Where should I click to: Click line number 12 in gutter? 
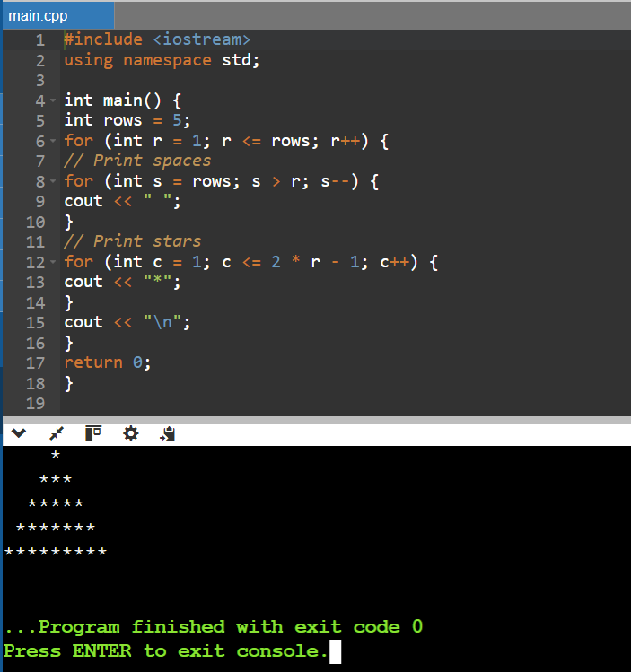click(x=36, y=262)
